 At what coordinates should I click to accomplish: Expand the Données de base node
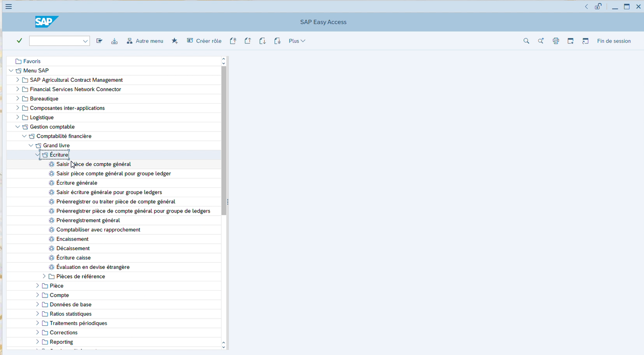[x=37, y=304]
